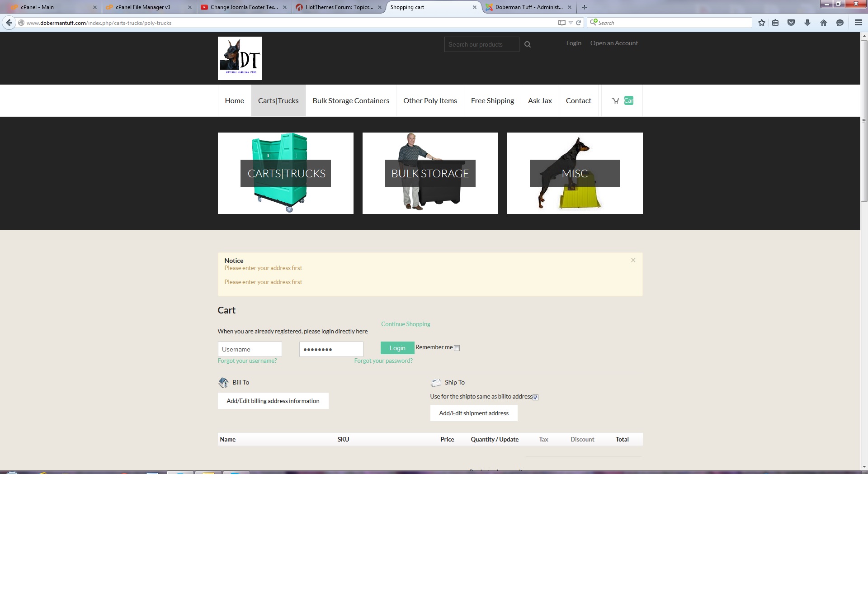This screenshot has width=868, height=608.
Task: Open reader view icon in address bar
Action: click(562, 23)
